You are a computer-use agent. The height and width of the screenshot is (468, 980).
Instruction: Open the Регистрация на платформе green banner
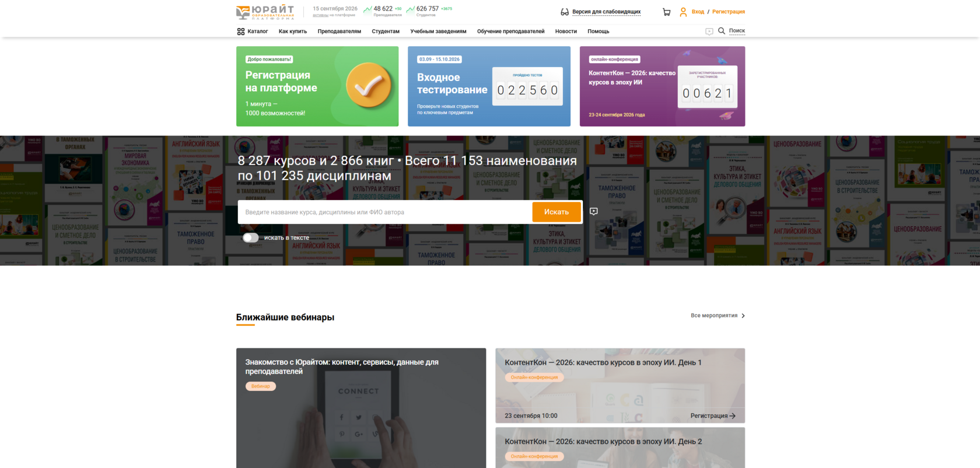[317, 86]
